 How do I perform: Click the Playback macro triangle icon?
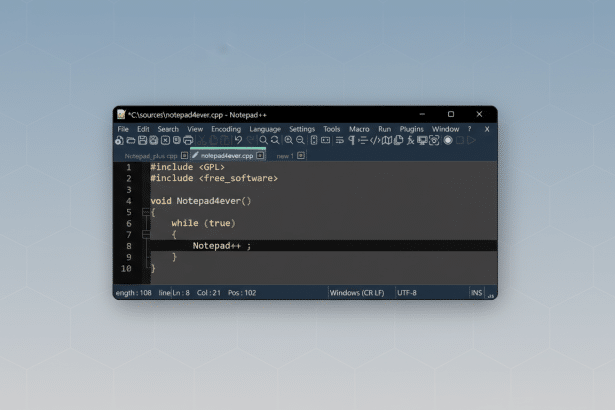(471, 140)
